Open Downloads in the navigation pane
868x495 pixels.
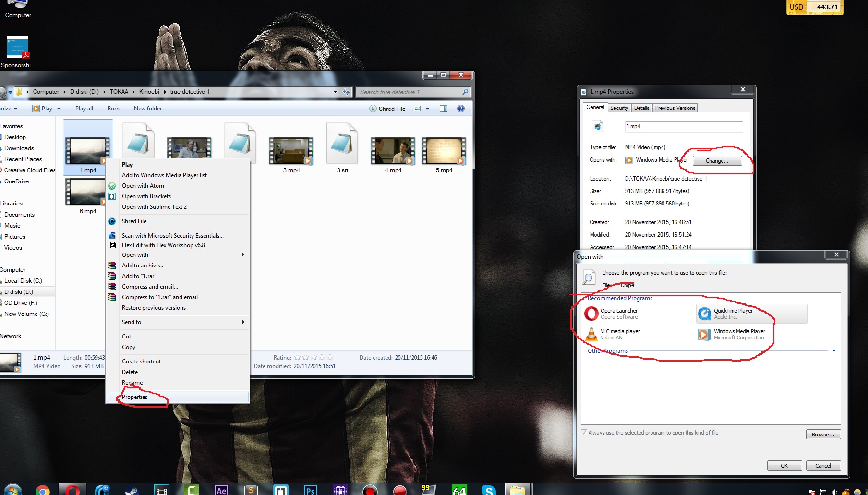coord(19,148)
